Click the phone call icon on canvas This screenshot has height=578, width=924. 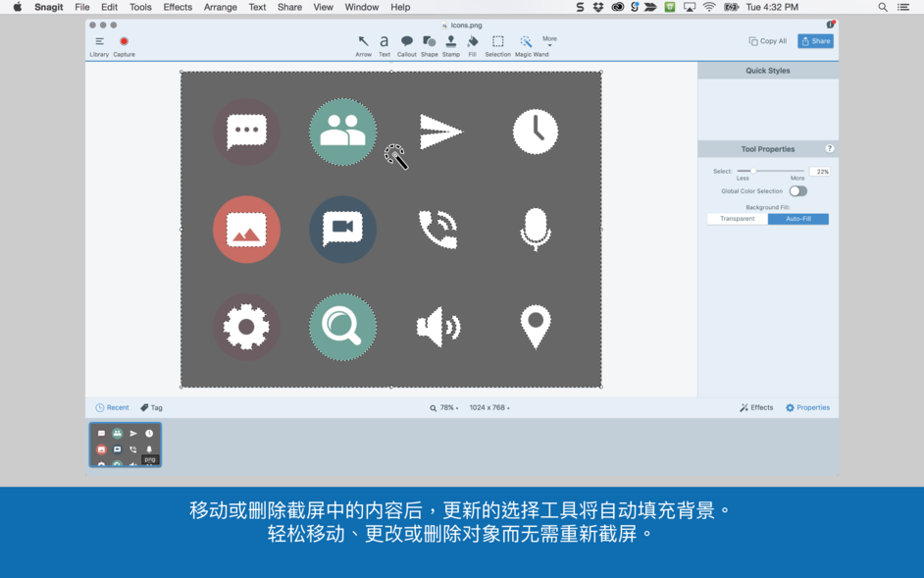[x=438, y=230]
